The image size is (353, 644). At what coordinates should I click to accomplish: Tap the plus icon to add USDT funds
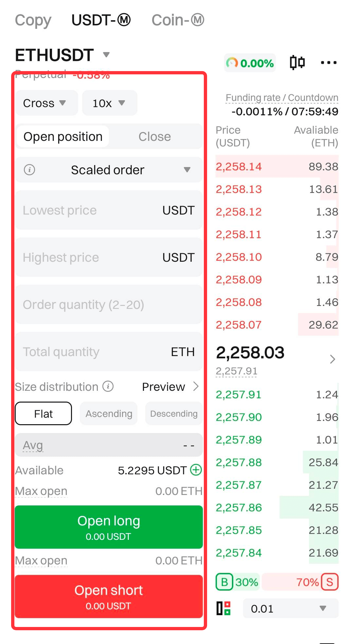coord(196,470)
